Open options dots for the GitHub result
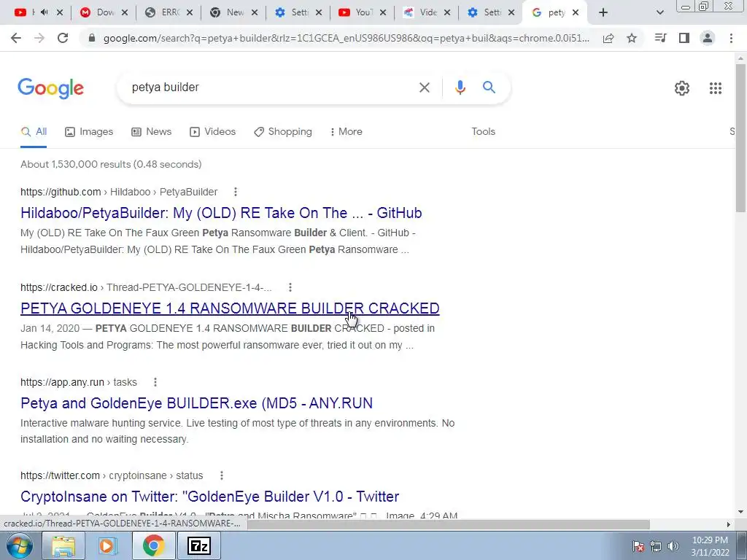This screenshot has width=747, height=560. coord(236,192)
